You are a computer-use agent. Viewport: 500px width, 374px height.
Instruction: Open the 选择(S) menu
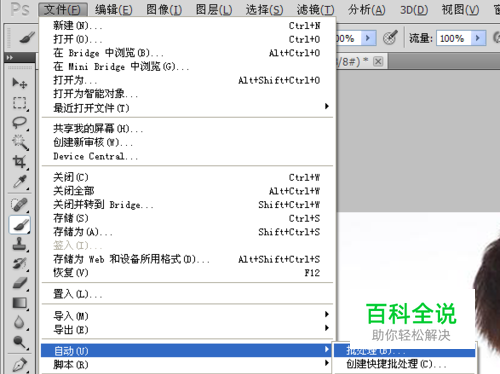point(265,10)
